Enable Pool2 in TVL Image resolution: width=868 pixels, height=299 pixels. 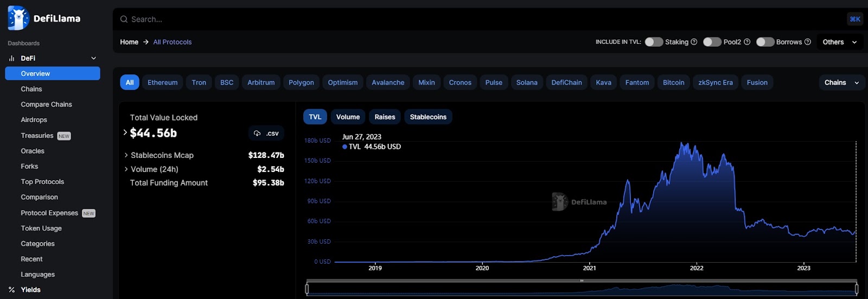click(712, 42)
